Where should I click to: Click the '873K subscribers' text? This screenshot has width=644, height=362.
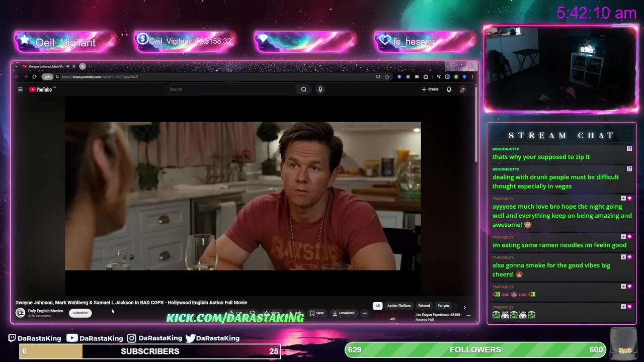pyautogui.click(x=39, y=316)
